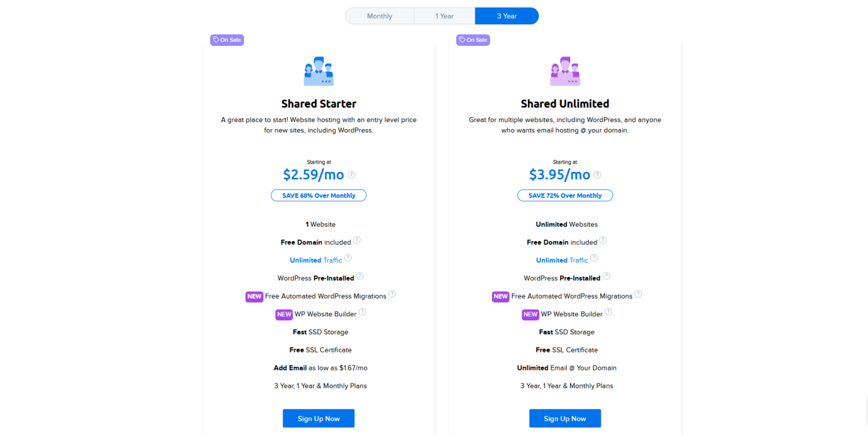
Task: Click the SAVE 72% Over Monthly badge
Action: (x=565, y=195)
